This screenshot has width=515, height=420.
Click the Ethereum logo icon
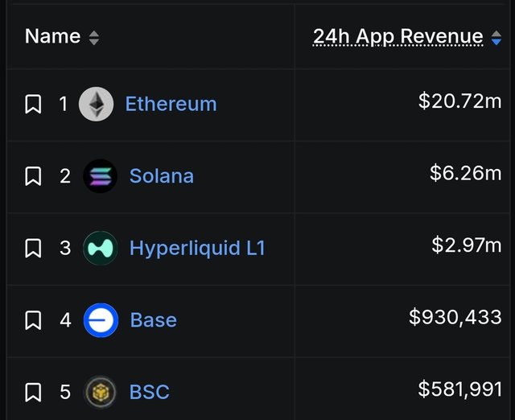[97, 104]
